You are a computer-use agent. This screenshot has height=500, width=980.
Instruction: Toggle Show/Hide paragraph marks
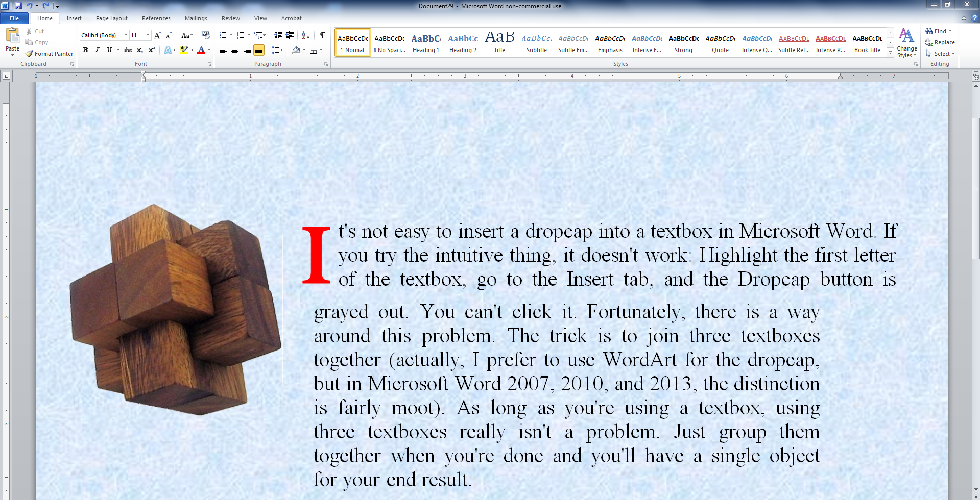click(x=323, y=35)
